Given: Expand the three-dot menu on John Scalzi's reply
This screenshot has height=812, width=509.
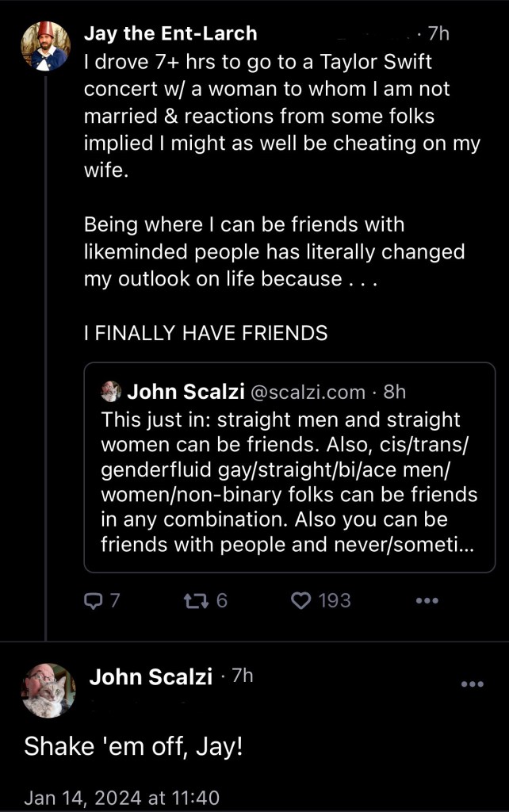Looking at the screenshot, I should coord(472,684).
